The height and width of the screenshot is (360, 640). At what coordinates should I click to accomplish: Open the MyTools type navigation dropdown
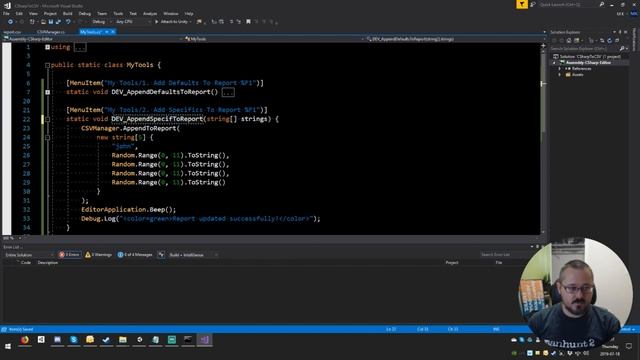pyautogui.click(x=273, y=39)
